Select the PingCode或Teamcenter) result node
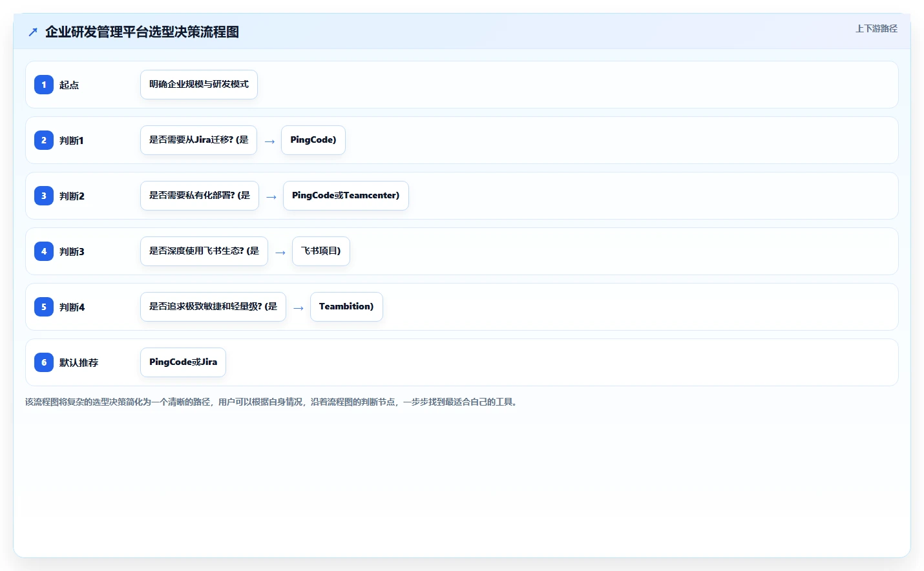 [346, 196]
